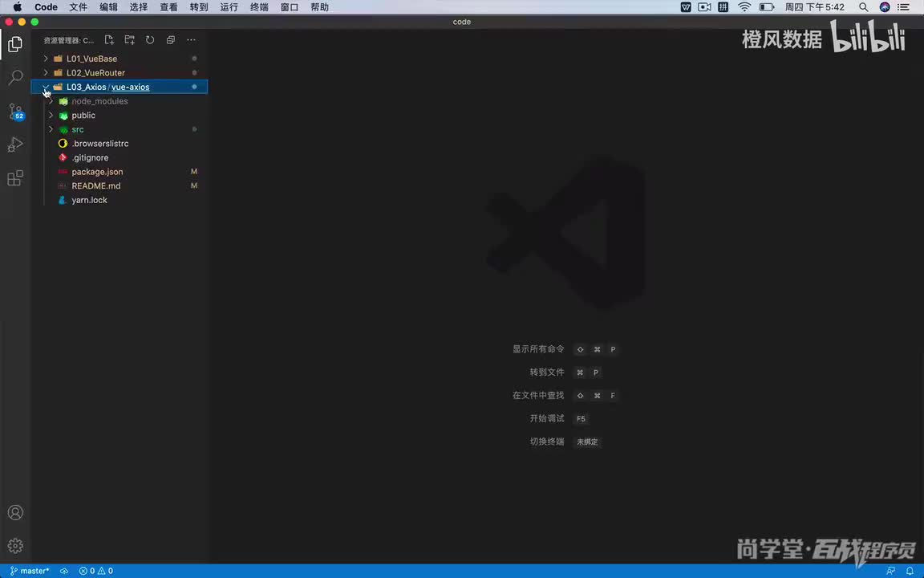
Task: Open the .gitignore file
Action: [119, 157]
